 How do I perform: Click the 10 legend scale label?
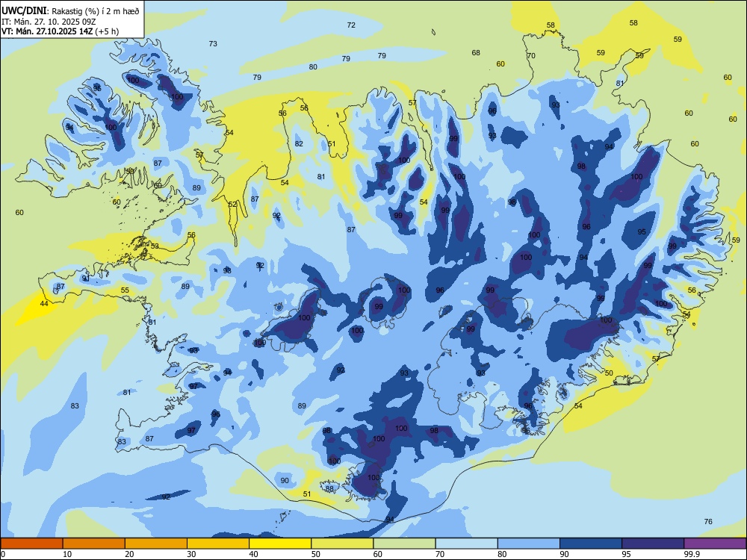click(x=67, y=554)
